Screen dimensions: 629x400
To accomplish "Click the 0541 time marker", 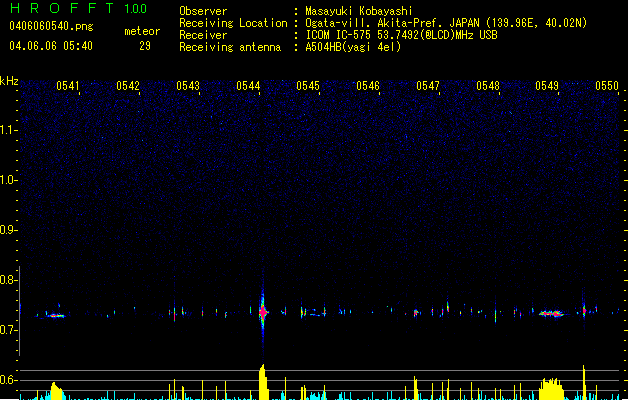I will tap(68, 86).
